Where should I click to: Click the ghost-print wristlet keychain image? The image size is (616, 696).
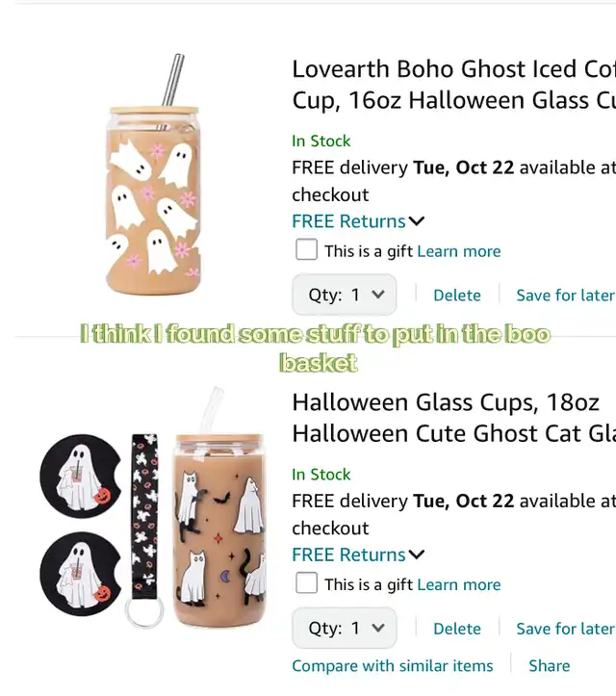(x=144, y=530)
